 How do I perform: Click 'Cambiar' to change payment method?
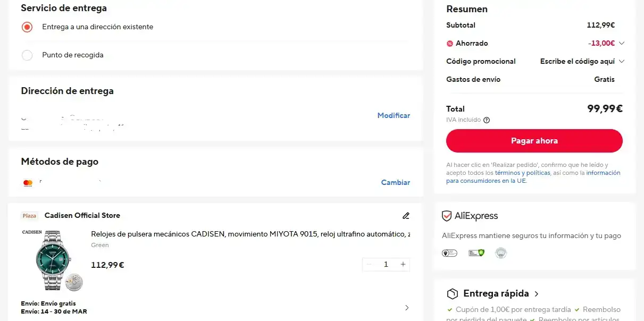(x=395, y=183)
